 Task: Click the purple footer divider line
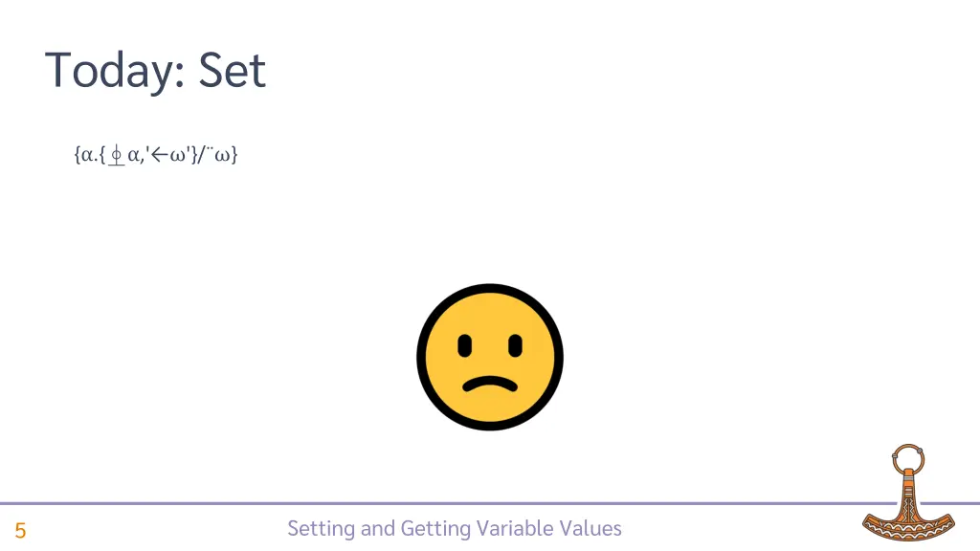431,503
